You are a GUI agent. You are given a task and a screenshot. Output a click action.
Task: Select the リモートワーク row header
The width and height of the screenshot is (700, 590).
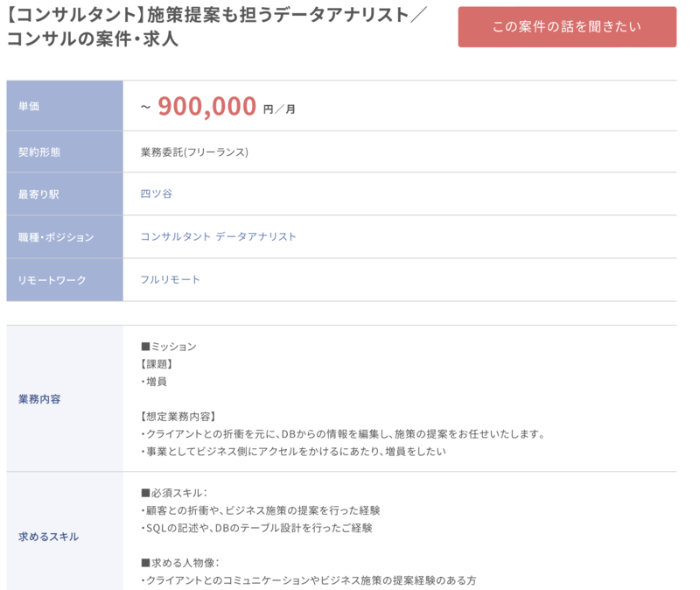(52, 280)
